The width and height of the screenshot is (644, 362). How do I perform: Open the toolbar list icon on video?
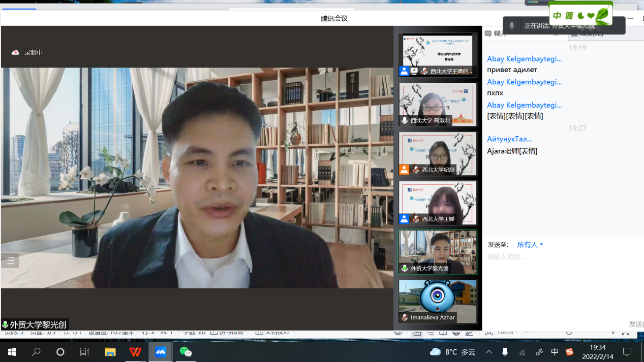click(10, 261)
